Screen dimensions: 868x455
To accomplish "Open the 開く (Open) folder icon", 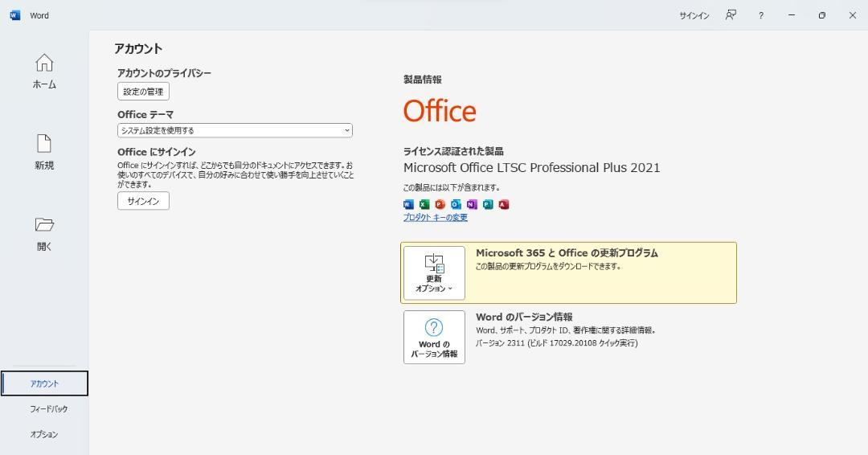I will [44, 225].
